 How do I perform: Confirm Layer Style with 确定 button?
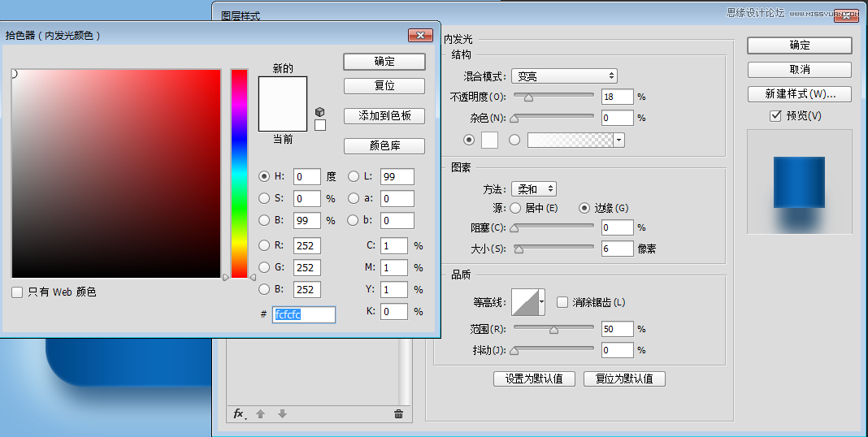(800, 45)
